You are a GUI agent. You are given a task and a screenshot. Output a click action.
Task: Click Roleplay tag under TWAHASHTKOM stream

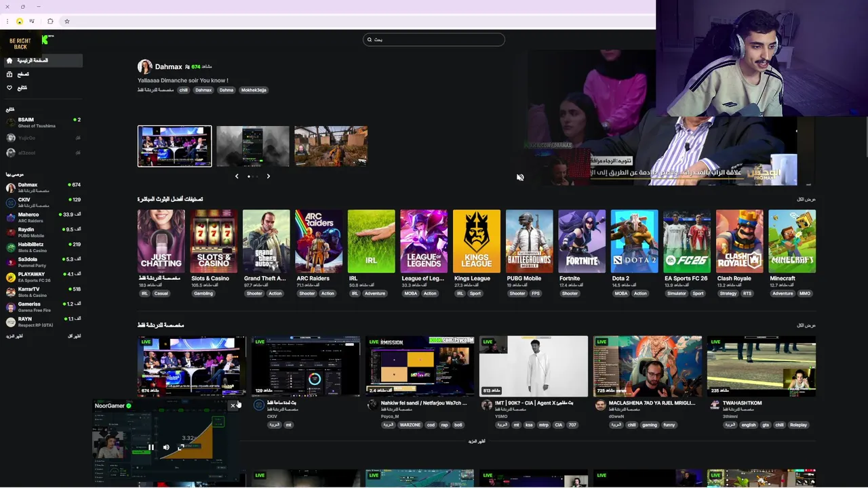point(798,425)
